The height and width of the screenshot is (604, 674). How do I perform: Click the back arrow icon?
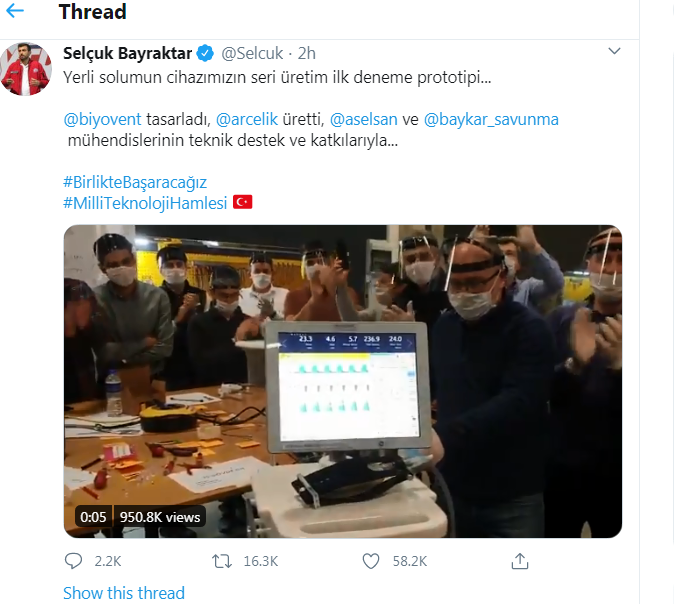pos(17,13)
